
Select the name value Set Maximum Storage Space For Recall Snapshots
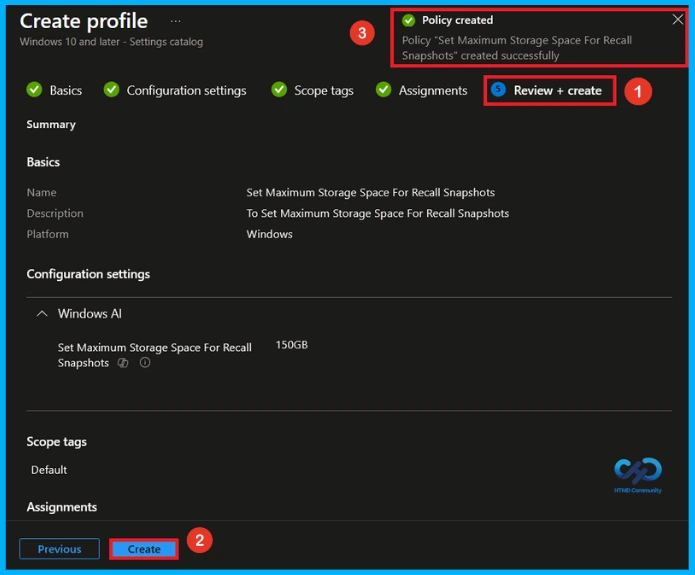[x=371, y=192]
